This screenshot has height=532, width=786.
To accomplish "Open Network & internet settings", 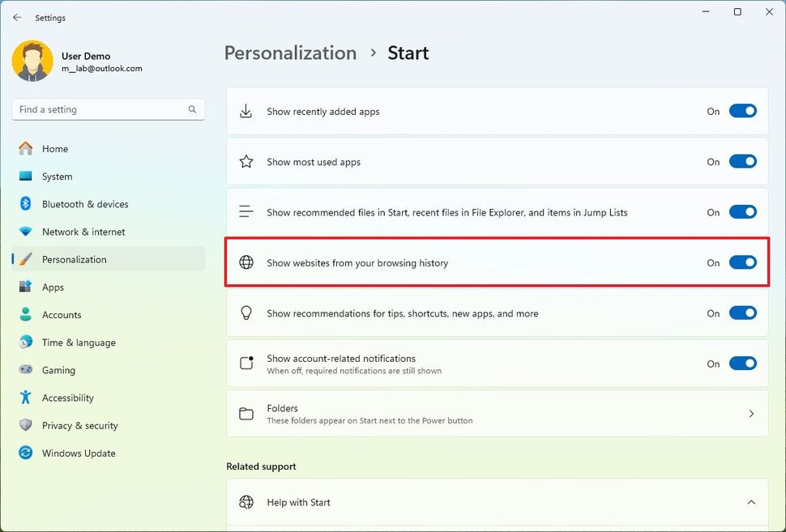I will click(x=25, y=232).
